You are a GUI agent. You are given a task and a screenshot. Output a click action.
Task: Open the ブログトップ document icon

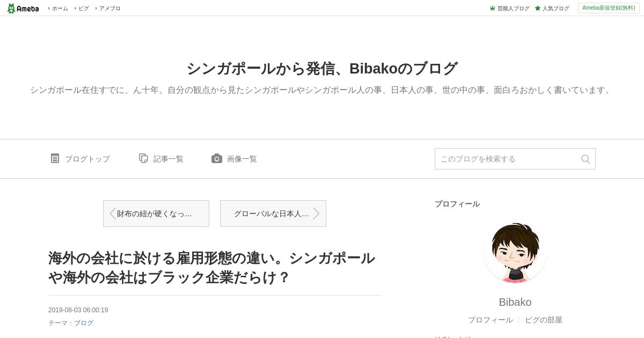click(55, 158)
